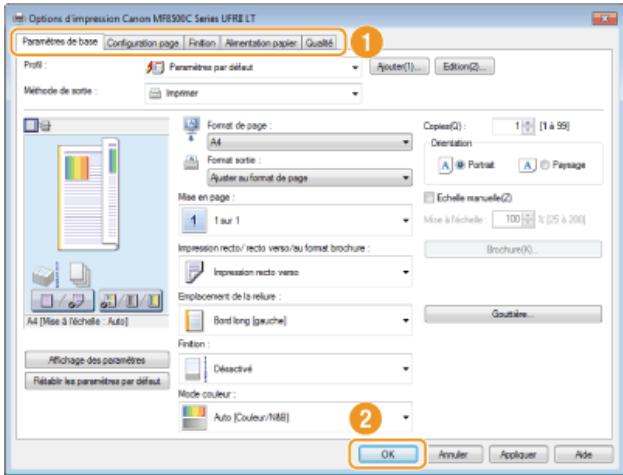Click the recto verso page icon

(194, 272)
